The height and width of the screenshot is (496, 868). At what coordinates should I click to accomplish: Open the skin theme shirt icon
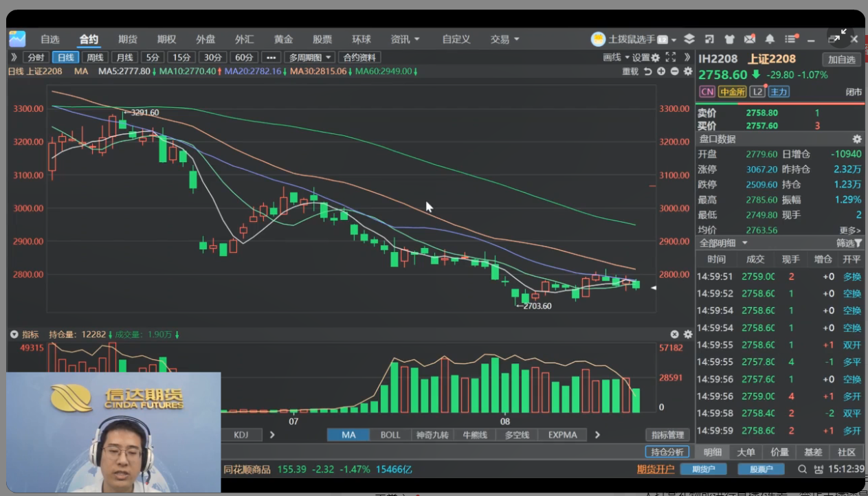tap(730, 39)
